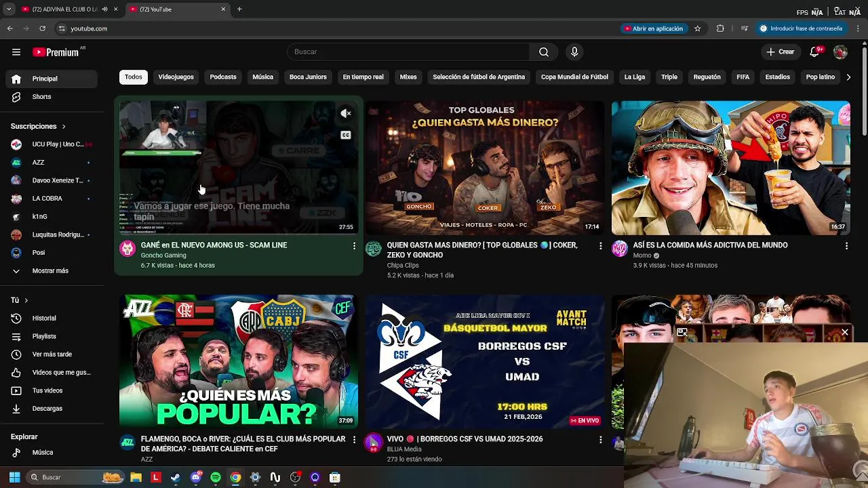Select the Música filter chip

coord(262,77)
